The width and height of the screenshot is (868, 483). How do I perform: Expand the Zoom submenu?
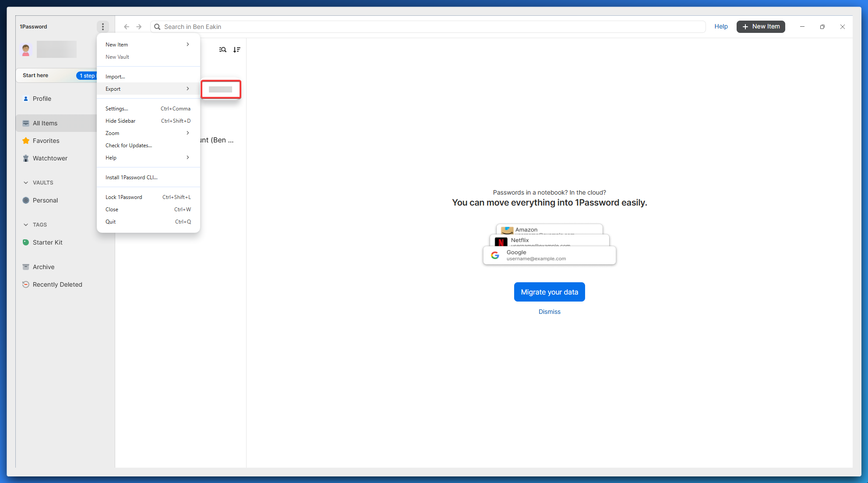(x=148, y=133)
